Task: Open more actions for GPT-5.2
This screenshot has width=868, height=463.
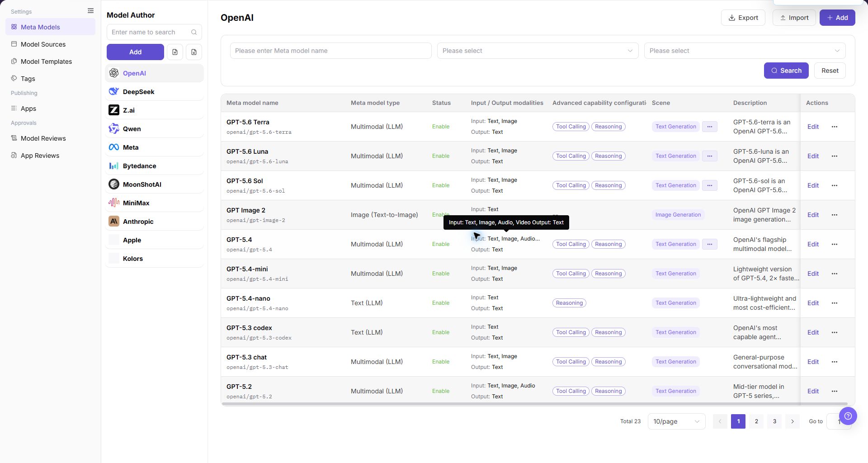Action: coord(835,391)
